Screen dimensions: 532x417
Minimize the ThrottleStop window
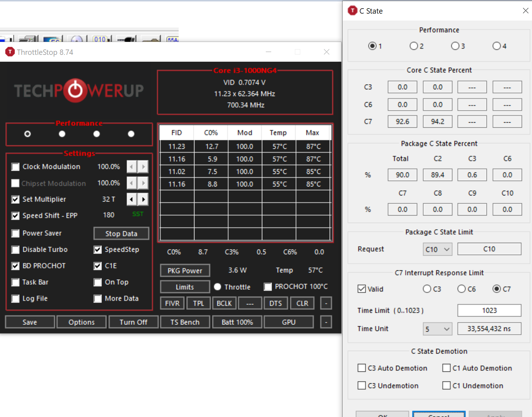[x=268, y=52]
